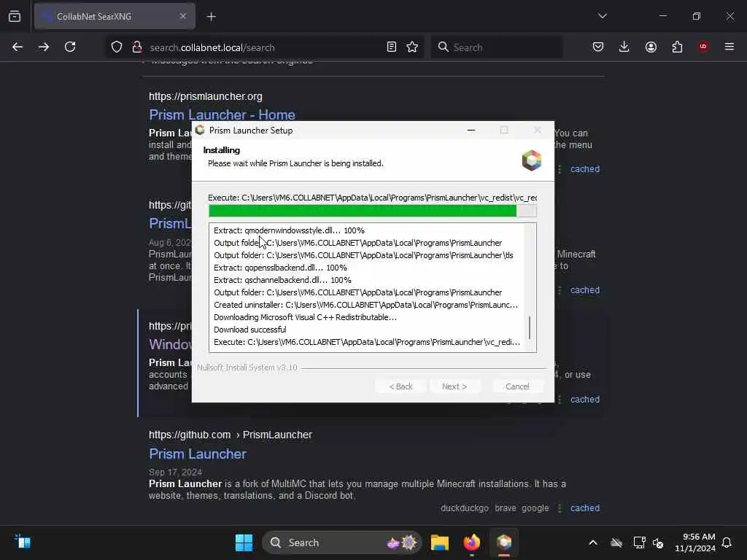
Task: Go back with Firefox back arrow
Action: (x=18, y=47)
